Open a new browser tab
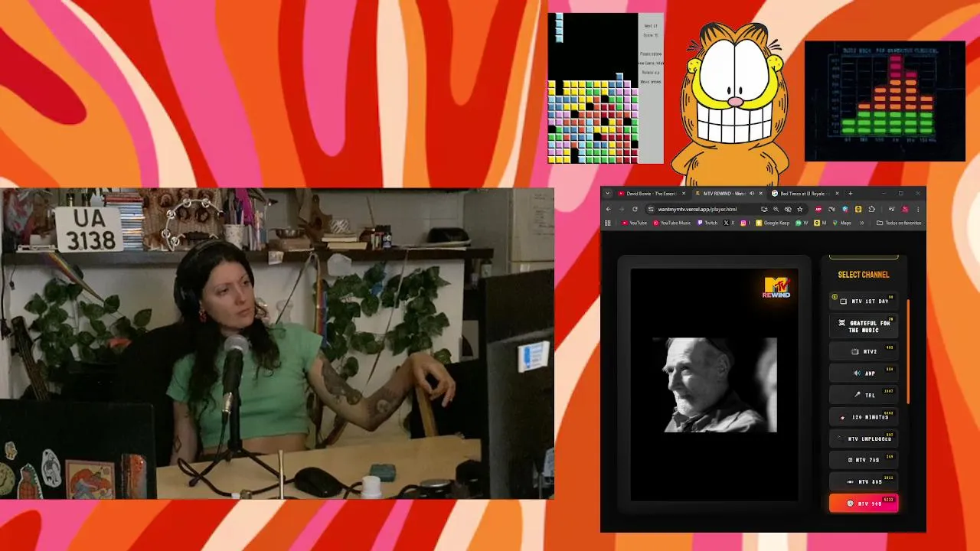 point(851,194)
